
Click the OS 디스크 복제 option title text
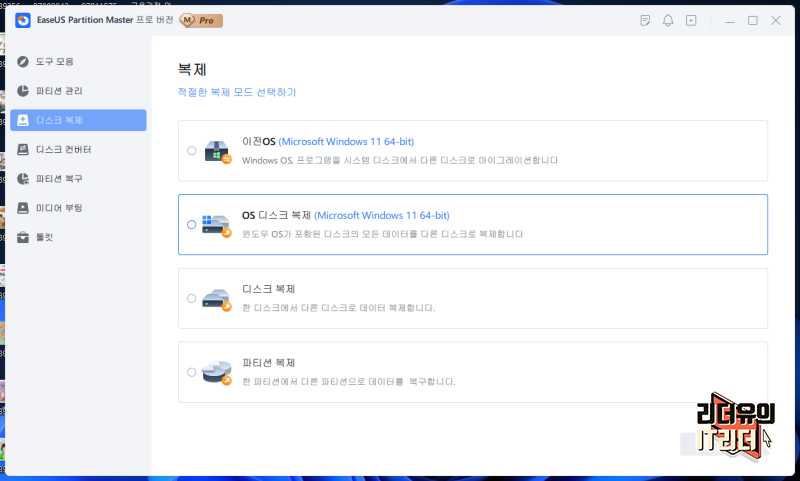(x=345, y=216)
